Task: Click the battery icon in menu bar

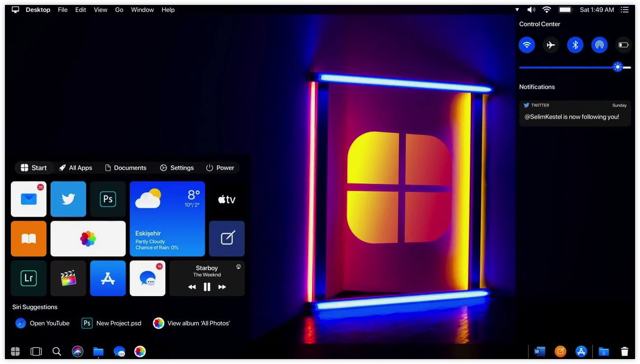Action: click(565, 10)
